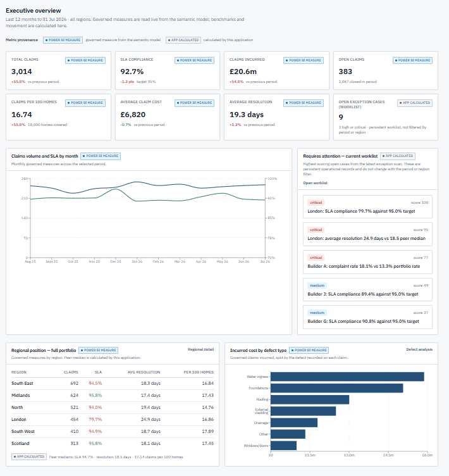
Task: Click Power BI Measure badge on SLA Compliance card
Action: pos(194,60)
